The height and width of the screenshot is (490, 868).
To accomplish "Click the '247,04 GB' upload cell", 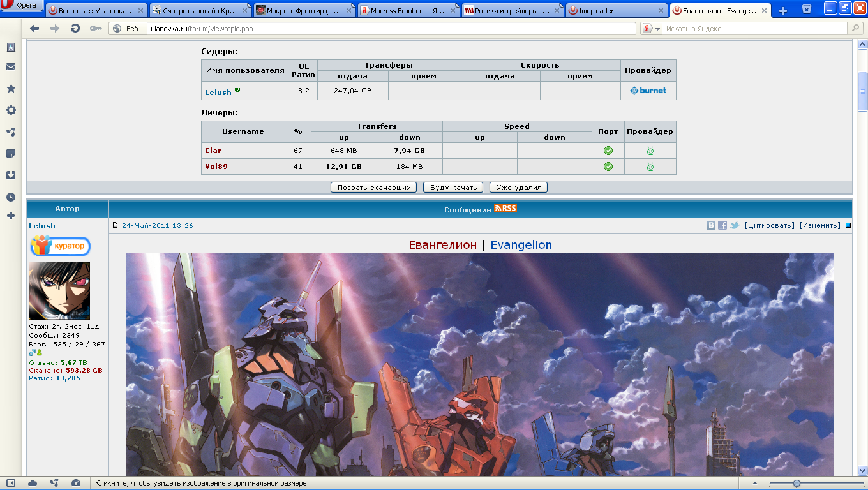I will (x=352, y=91).
